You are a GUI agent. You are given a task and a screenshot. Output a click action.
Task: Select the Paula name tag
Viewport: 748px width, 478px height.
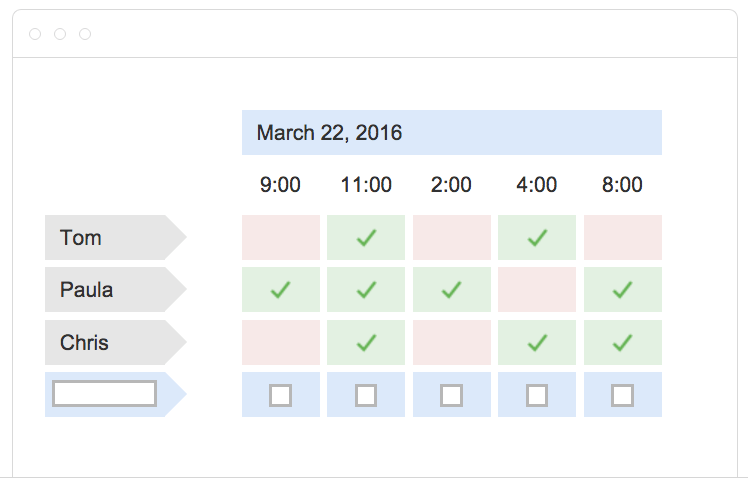(x=115, y=290)
